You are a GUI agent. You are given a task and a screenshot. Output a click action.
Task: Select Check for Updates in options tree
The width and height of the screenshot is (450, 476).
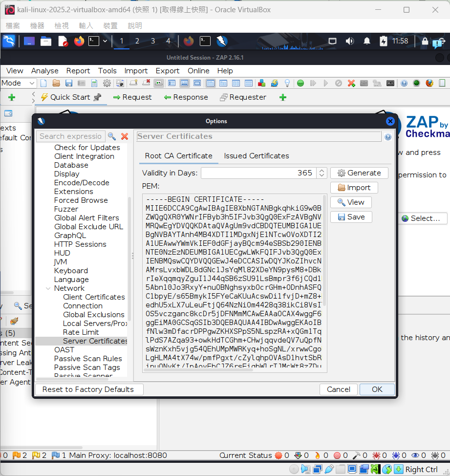pyautogui.click(x=87, y=148)
